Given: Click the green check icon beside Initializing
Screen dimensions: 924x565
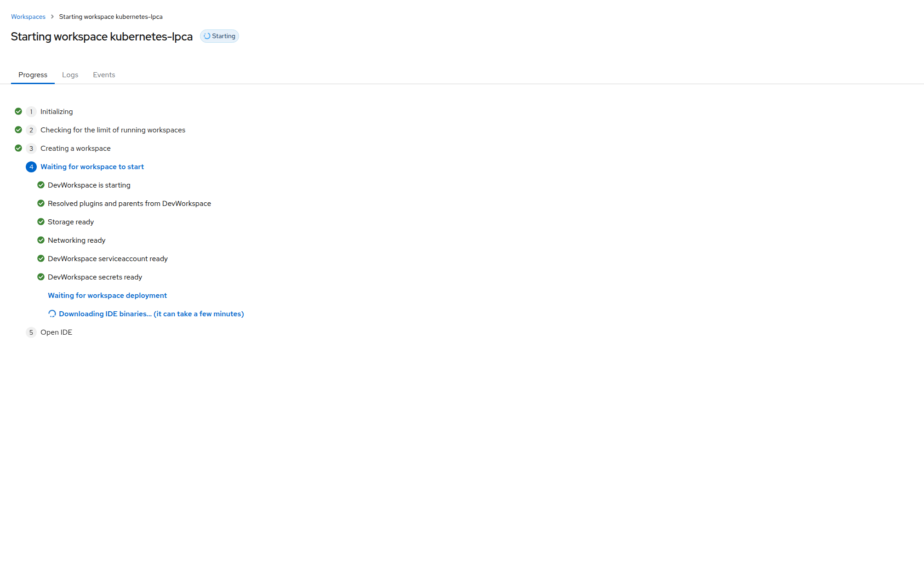Looking at the screenshot, I should pyautogui.click(x=18, y=111).
